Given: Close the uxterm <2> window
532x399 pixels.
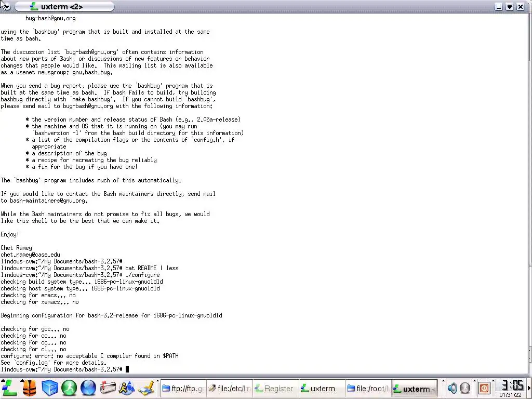Looking at the screenshot, I should pos(520,6).
